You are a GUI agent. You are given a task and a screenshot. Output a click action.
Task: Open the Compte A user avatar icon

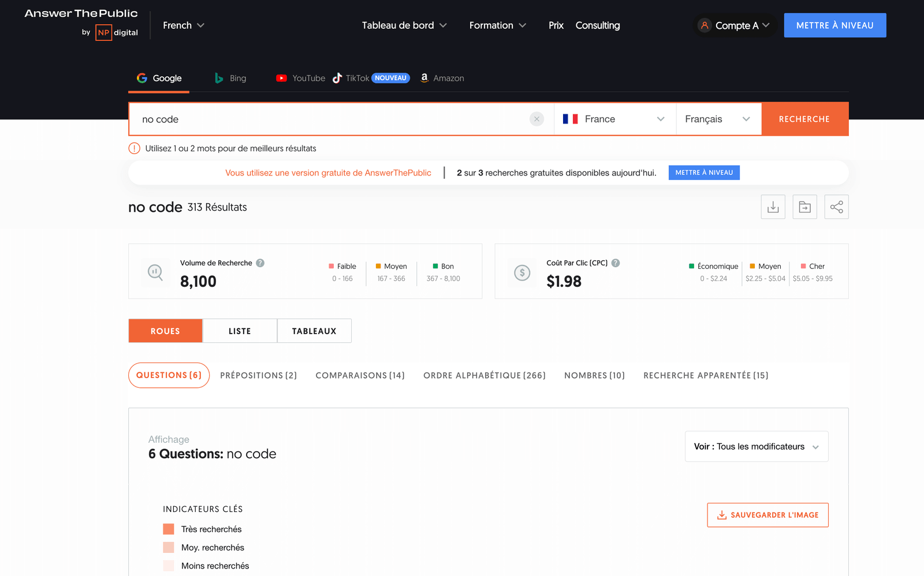pyautogui.click(x=704, y=25)
